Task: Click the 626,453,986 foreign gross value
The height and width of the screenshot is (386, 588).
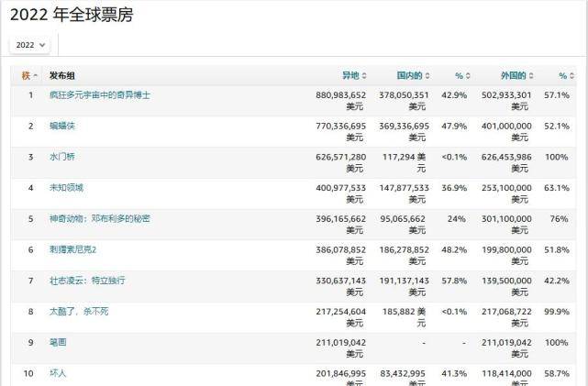Action: 506,157
